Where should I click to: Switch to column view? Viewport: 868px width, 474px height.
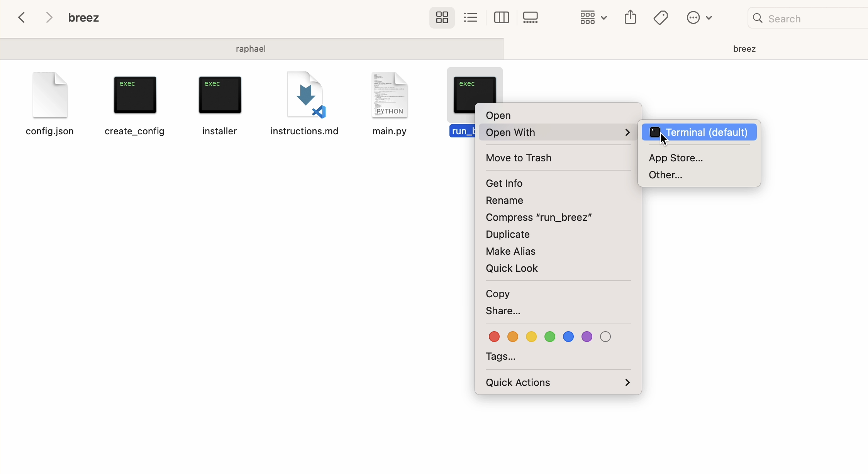click(x=502, y=18)
